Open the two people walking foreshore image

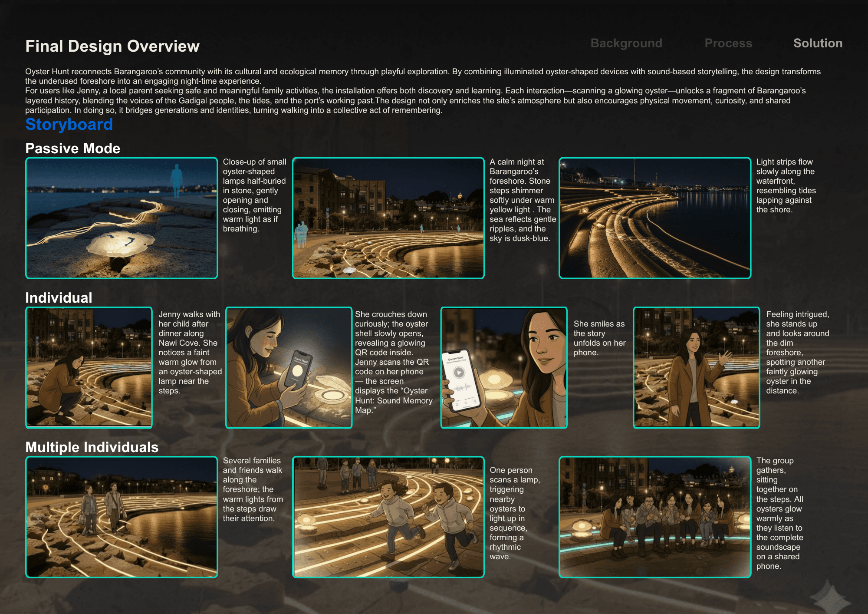pos(122,517)
